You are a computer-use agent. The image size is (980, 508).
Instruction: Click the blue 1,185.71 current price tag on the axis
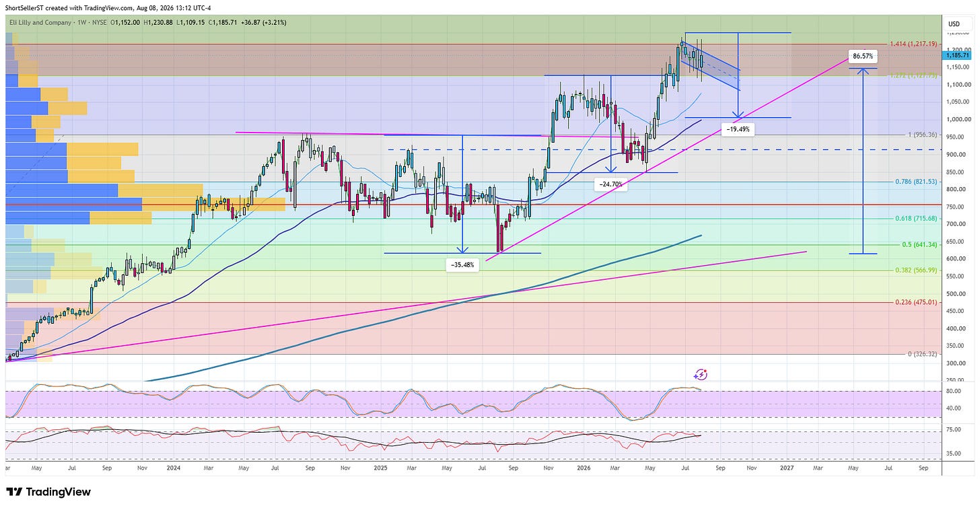point(958,55)
